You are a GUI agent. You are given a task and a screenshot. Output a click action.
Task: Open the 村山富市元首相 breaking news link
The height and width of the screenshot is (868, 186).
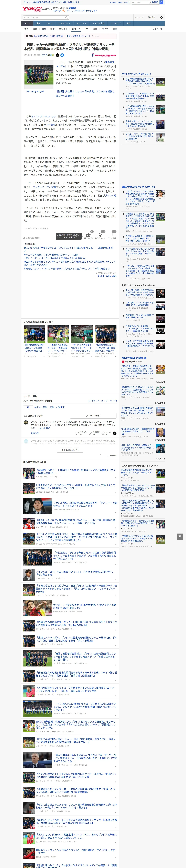point(62,36)
